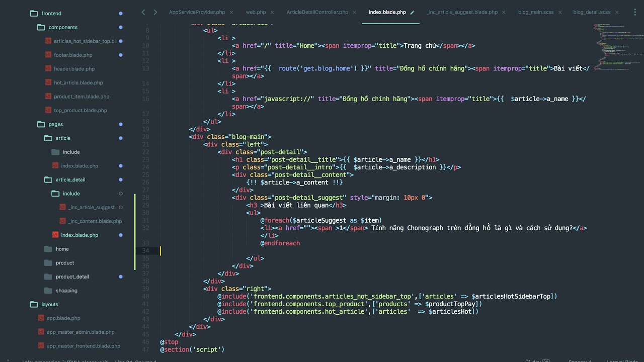Go forward with the right arrow button
644x362 pixels.
(155, 12)
